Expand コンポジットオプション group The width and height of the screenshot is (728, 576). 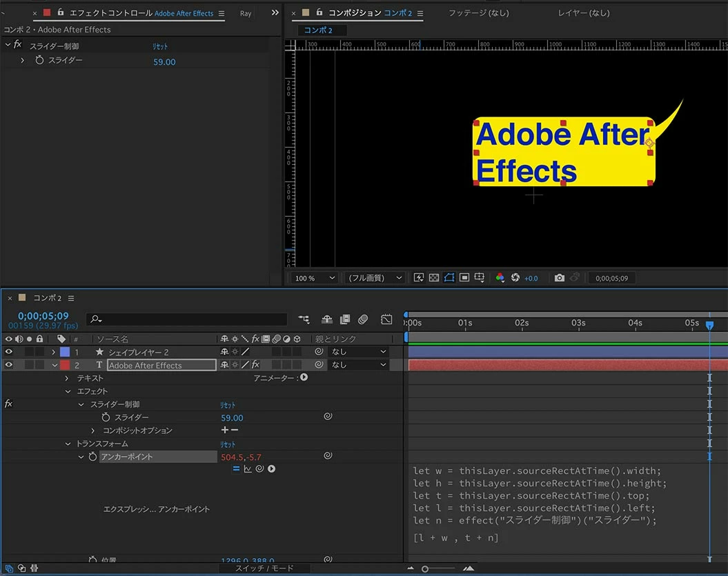[93, 430]
